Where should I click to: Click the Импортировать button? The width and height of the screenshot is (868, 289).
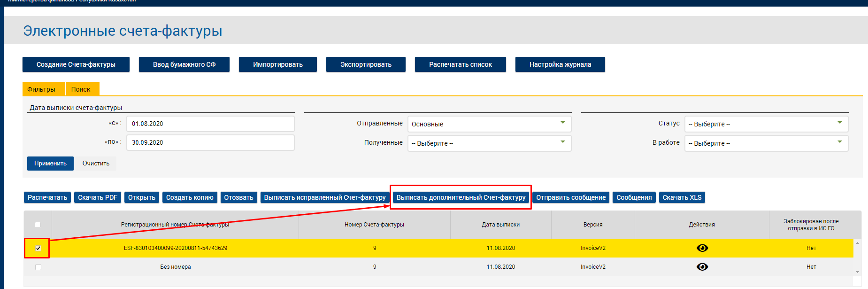point(278,64)
